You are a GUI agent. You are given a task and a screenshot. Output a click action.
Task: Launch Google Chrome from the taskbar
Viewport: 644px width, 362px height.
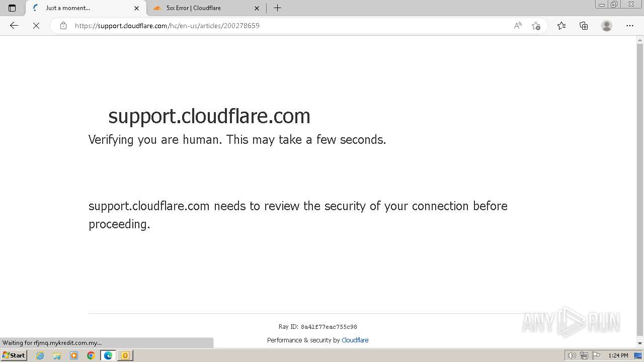click(x=91, y=355)
